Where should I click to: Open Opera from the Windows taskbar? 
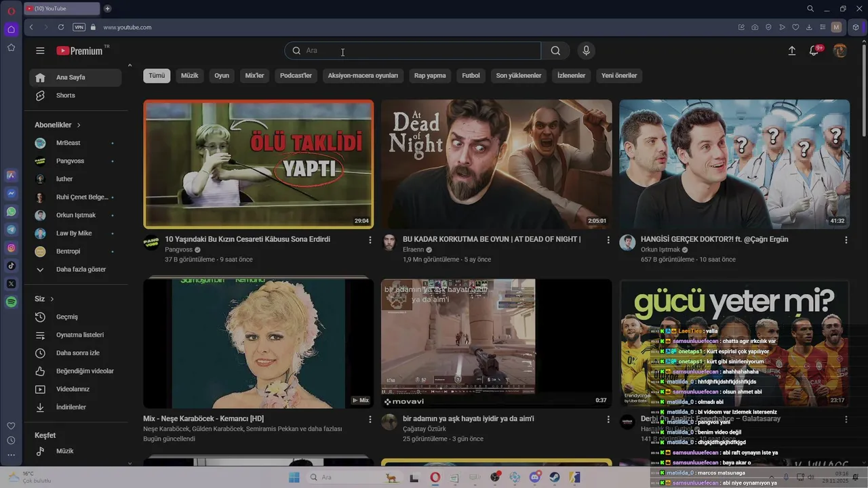[435, 477]
